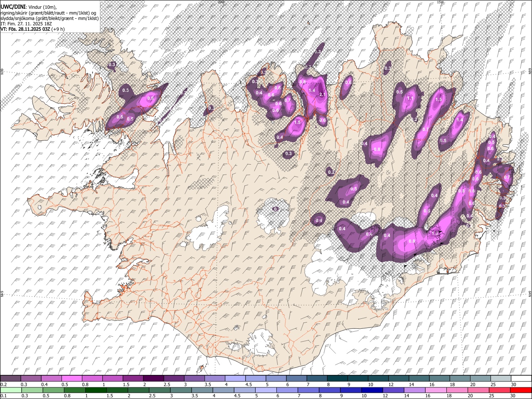
Task: Pick the bright red swatch ending the bottom legend
Action: (520, 390)
